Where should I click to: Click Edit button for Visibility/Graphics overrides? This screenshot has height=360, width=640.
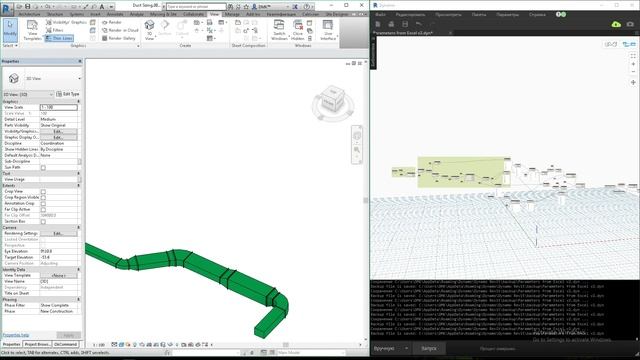(x=58, y=131)
